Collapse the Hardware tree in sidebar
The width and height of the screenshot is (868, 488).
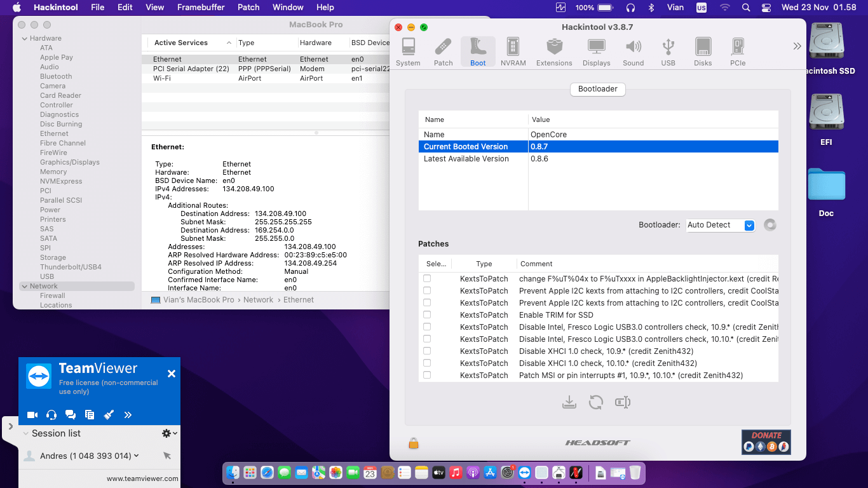pos(25,39)
